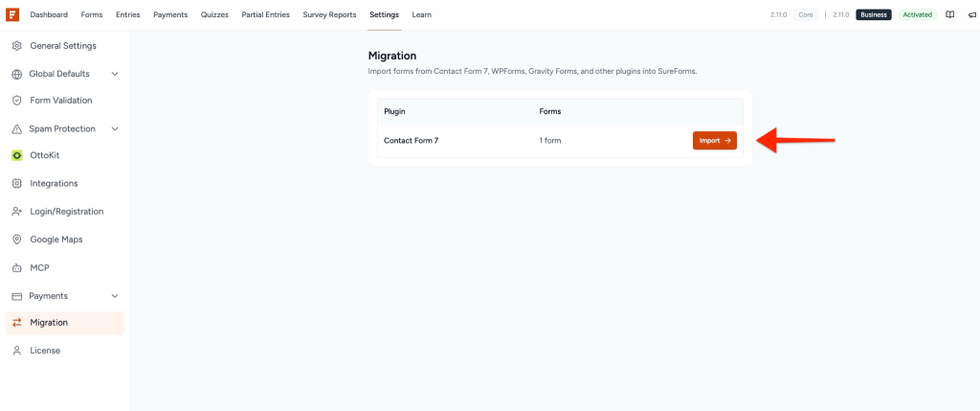980x411 pixels.
Task: Select Migration in the sidebar
Action: 65,323
